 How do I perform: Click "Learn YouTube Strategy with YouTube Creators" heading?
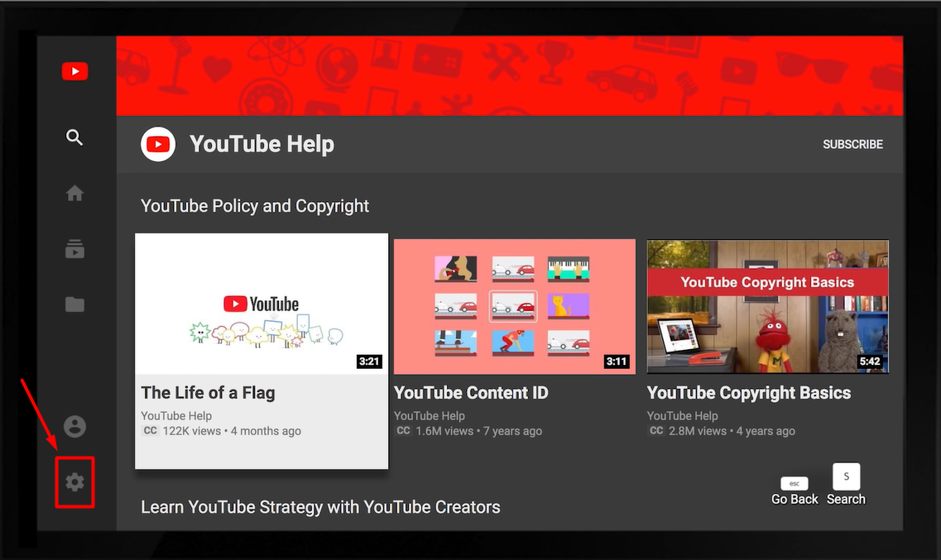(320, 507)
